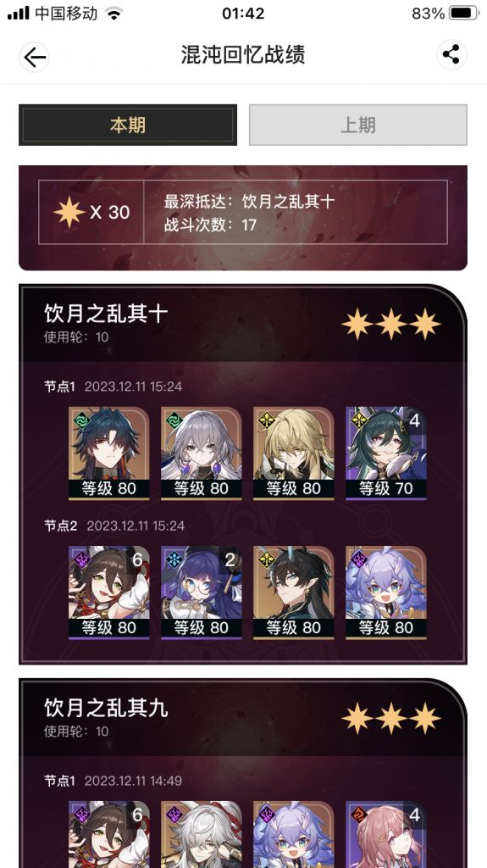Switch to the 上期 tab
This screenshot has width=487, height=868.
click(x=358, y=125)
